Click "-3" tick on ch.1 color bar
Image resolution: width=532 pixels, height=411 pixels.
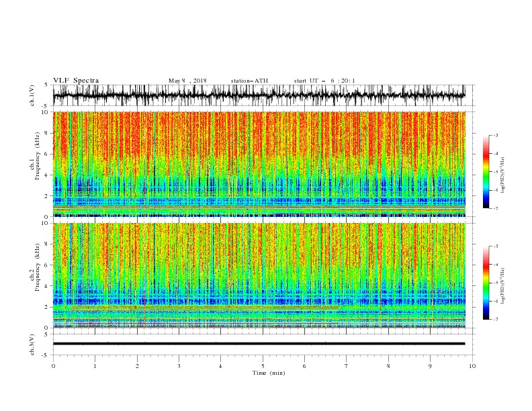click(x=496, y=135)
